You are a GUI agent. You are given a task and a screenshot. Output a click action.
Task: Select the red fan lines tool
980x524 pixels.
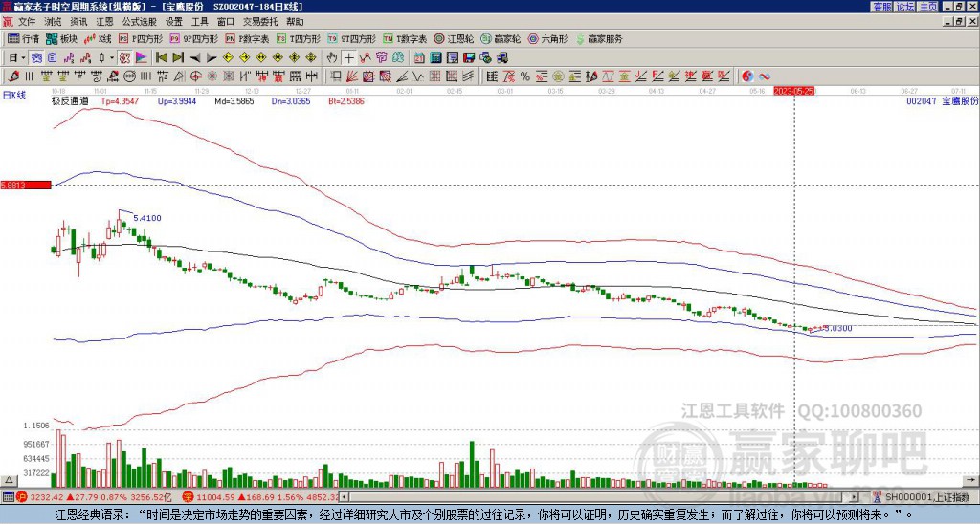pos(352,76)
